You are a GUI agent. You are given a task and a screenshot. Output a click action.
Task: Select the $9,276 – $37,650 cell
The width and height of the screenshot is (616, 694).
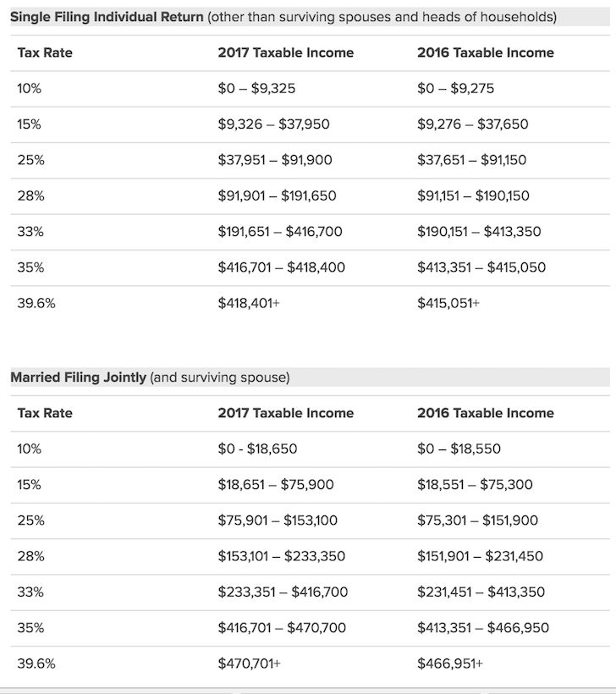click(472, 124)
